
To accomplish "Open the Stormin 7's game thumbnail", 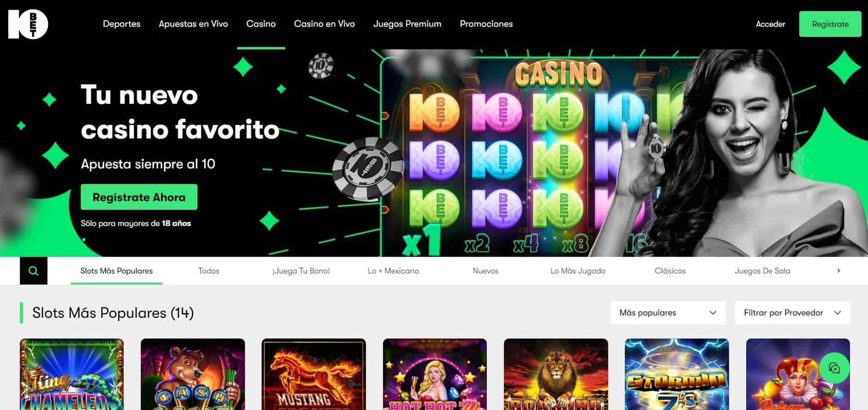I will (x=676, y=374).
